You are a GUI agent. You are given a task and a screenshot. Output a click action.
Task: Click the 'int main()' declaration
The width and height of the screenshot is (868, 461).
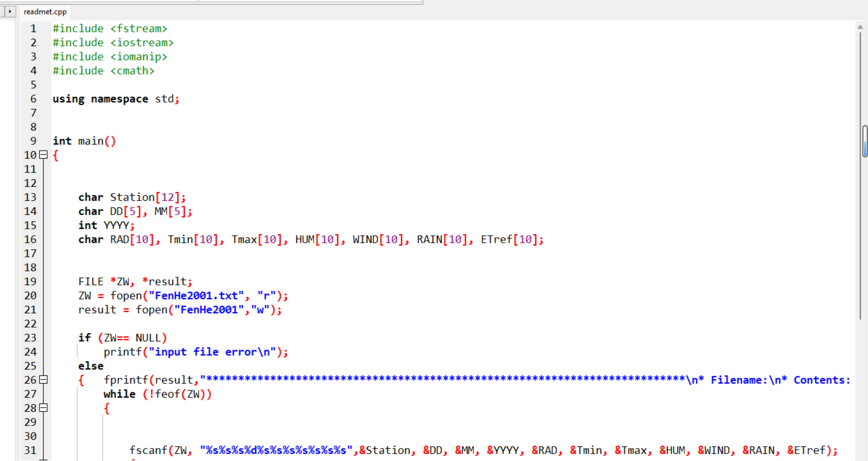[x=84, y=141]
